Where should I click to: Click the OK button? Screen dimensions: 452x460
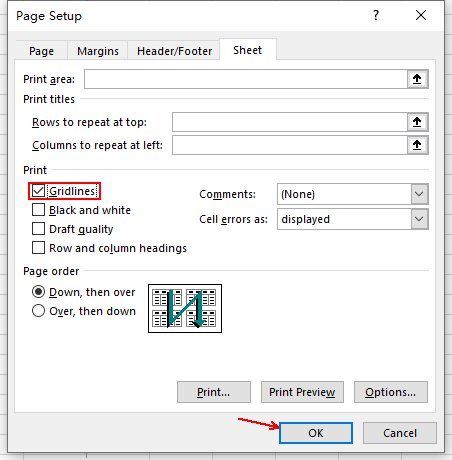click(x=316, y=433)
